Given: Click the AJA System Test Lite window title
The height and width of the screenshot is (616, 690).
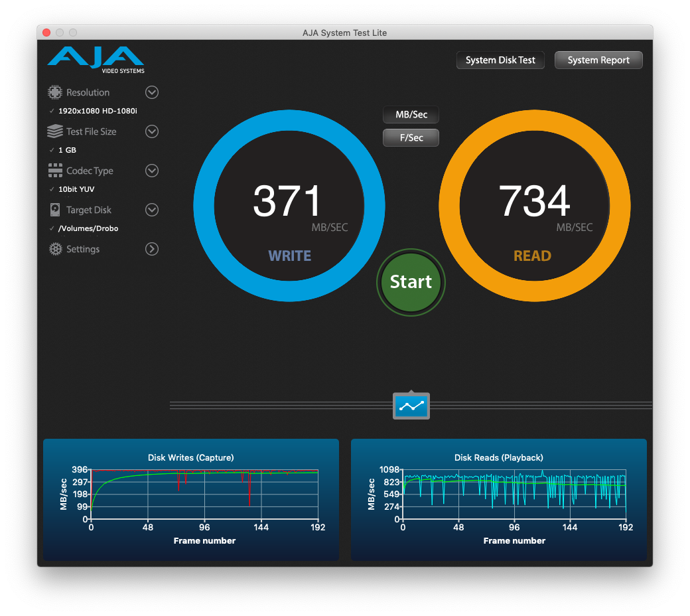Looking at the screenshot, I should (344, 33).
